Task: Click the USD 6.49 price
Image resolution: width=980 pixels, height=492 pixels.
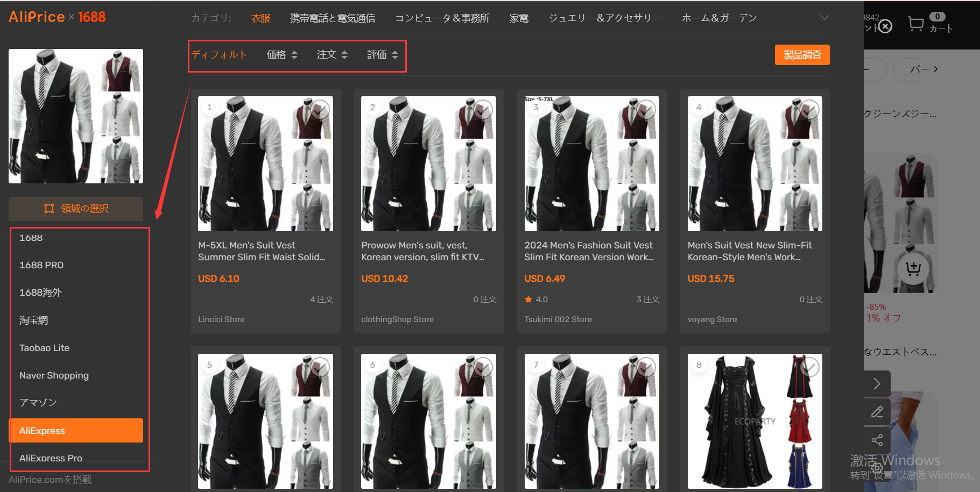Action: tap(545, 279)
